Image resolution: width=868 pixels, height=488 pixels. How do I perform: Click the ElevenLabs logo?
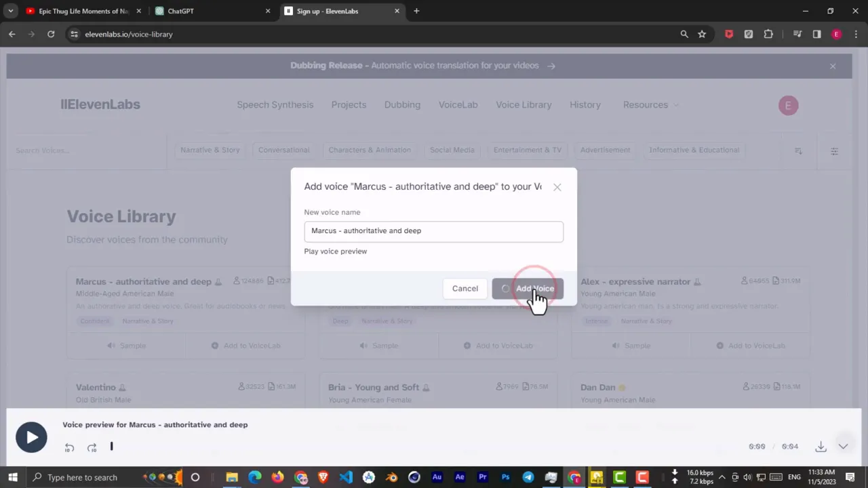click(100, 104)
